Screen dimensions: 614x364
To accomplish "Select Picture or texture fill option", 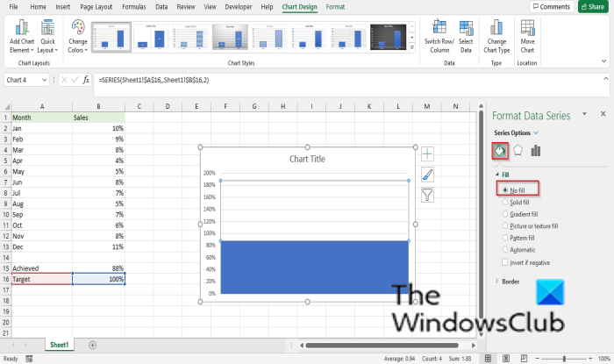I will click(530, 225).
